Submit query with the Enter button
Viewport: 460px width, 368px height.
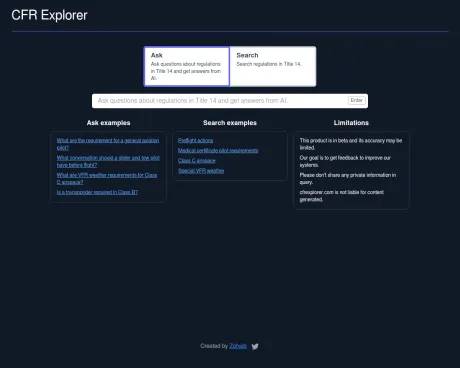pos(357,100)
